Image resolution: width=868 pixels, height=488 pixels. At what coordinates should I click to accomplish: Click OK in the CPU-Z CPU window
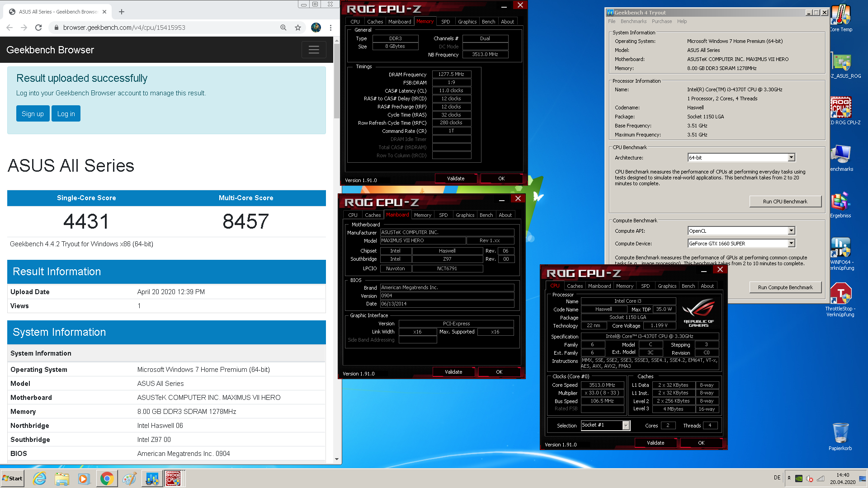coord(701,443)
